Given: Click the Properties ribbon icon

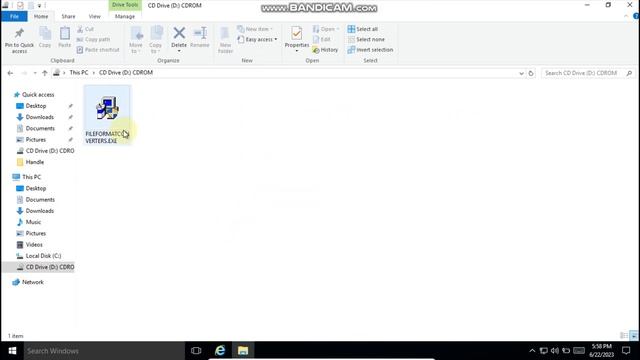Looking at the screenshot, I should [x=297, y=39].
